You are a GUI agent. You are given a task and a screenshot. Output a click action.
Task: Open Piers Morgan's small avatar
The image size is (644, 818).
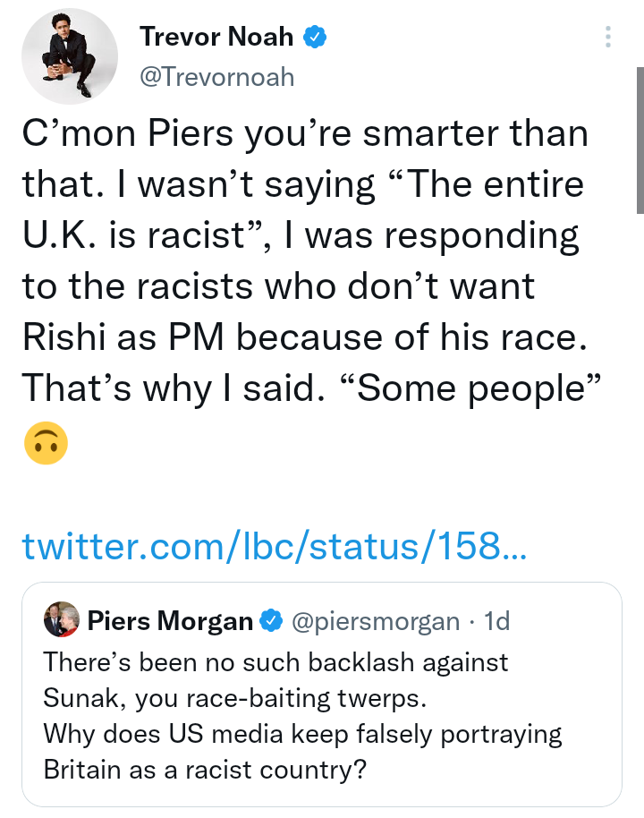(61, 620)
